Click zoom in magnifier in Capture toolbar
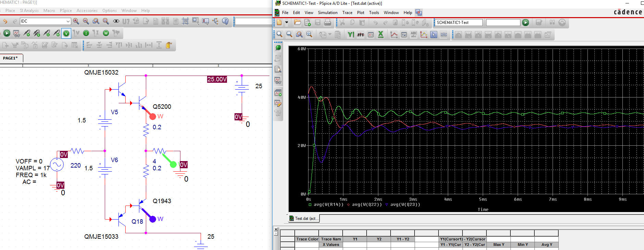The image size is (644, 250). 76,21
